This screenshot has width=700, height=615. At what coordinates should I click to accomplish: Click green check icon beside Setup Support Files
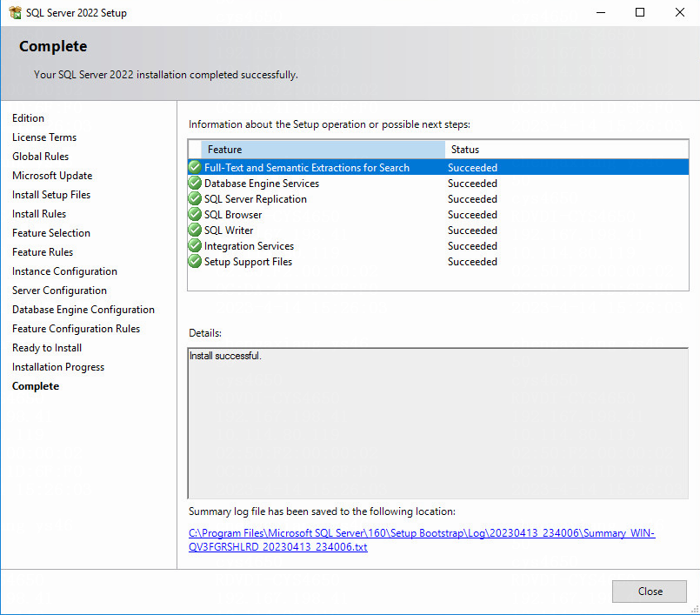(195, 261)
